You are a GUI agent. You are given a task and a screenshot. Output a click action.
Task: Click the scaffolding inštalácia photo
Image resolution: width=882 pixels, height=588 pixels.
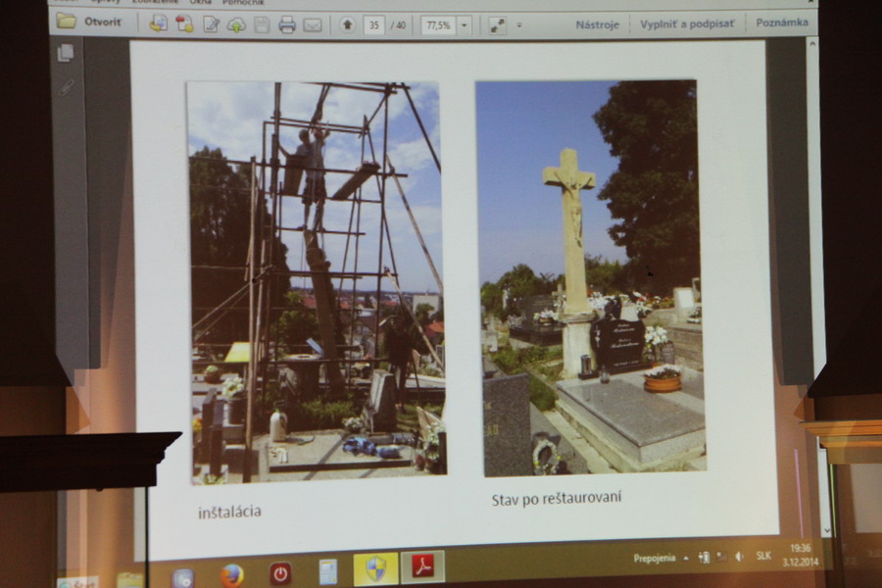318,282
